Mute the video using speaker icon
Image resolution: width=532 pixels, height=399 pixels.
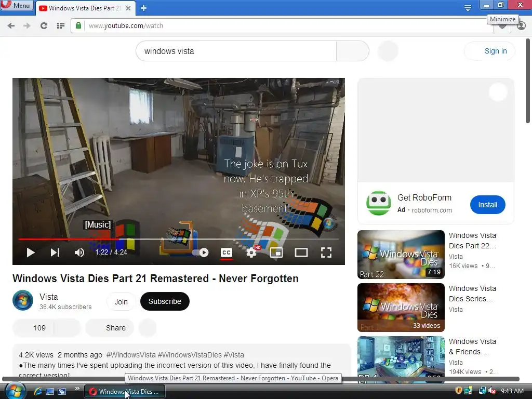pyautogui.click(x=79, y=252)
